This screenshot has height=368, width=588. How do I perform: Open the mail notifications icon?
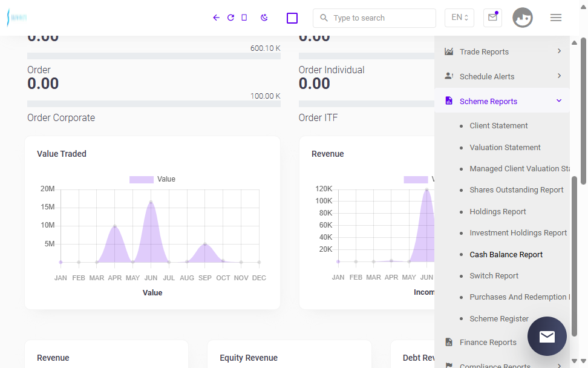tap(493, 18)
